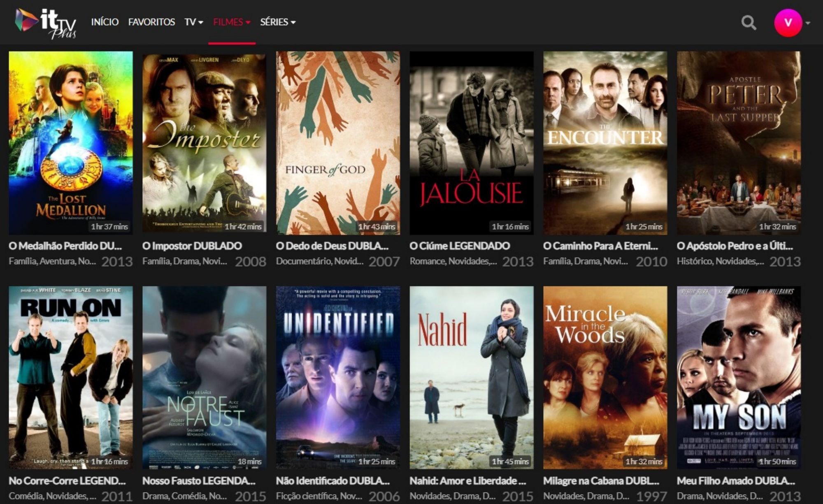823x504 pixels.
Task: Click the pink V profile avatar
Action: (x=788, y=23)
